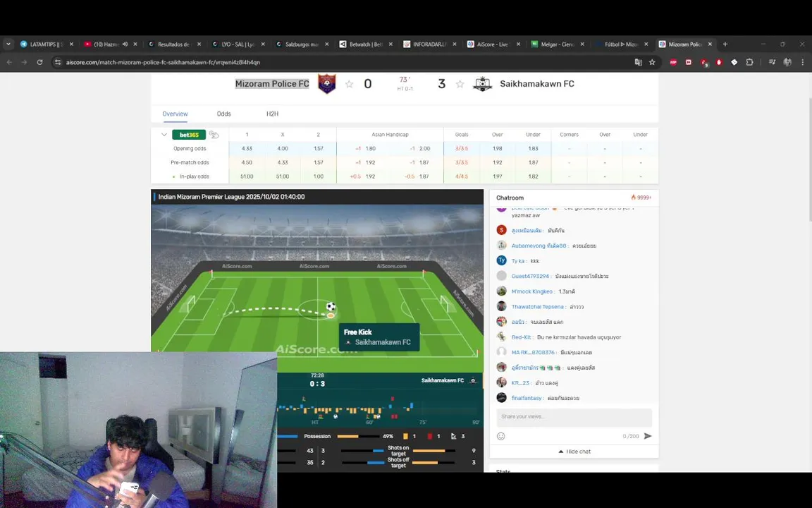
Task: Switch to the Salzburgo browser tab
Action: 302,44
